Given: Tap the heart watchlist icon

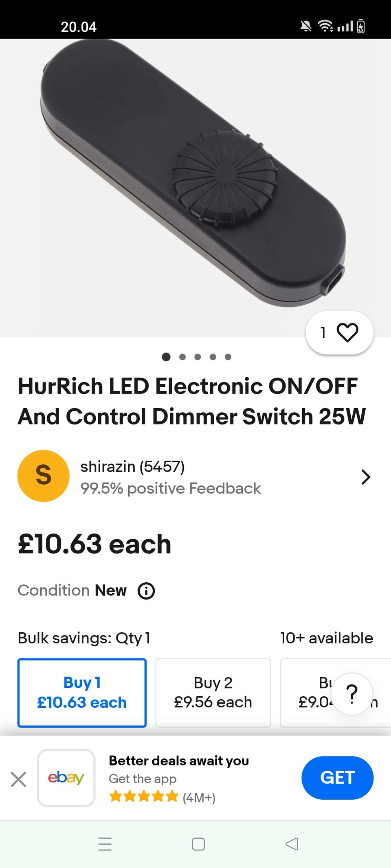Looking at the screenshot, I should coord(347,332).
